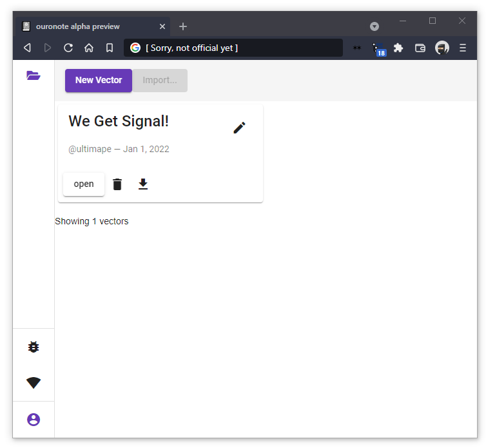The image size is (486, 448).
Task: Delete the We Get Signal! vector
Action: [x=117, y=184]
